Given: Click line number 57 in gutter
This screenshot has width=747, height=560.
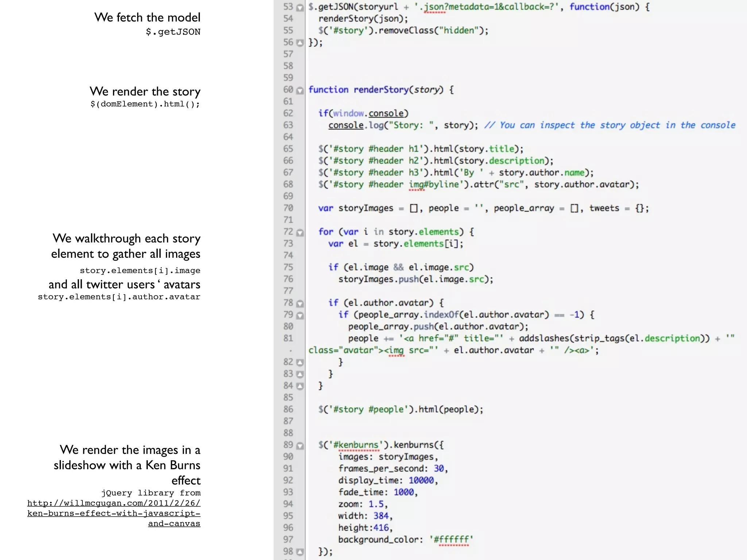Looking at the screenshot, I should 288,54.
